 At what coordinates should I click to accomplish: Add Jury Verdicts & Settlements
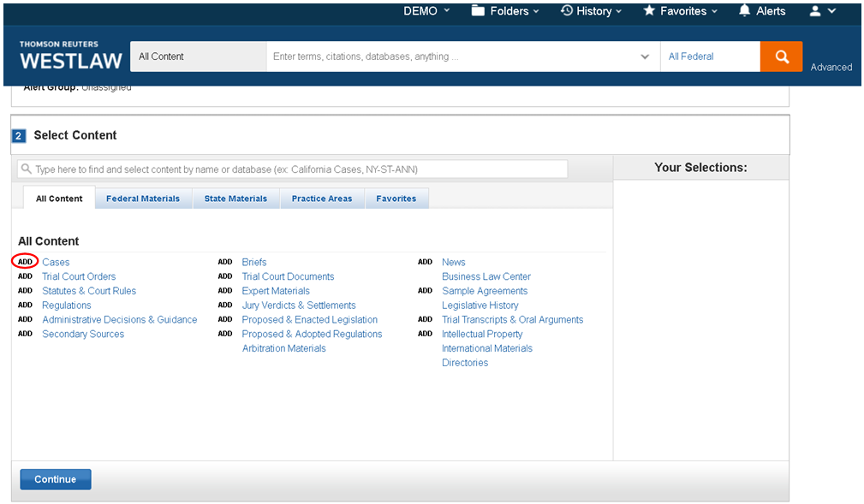point(225,305)
